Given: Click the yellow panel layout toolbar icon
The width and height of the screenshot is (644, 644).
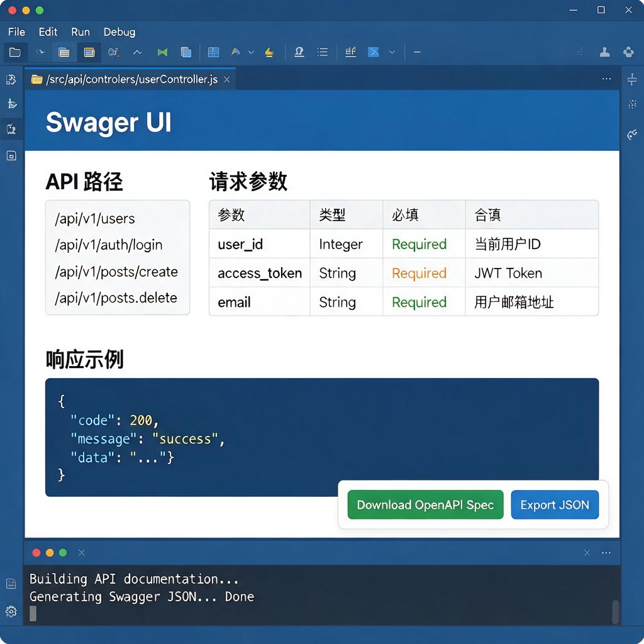Looking at the screenshot, I should click(89, 52).
